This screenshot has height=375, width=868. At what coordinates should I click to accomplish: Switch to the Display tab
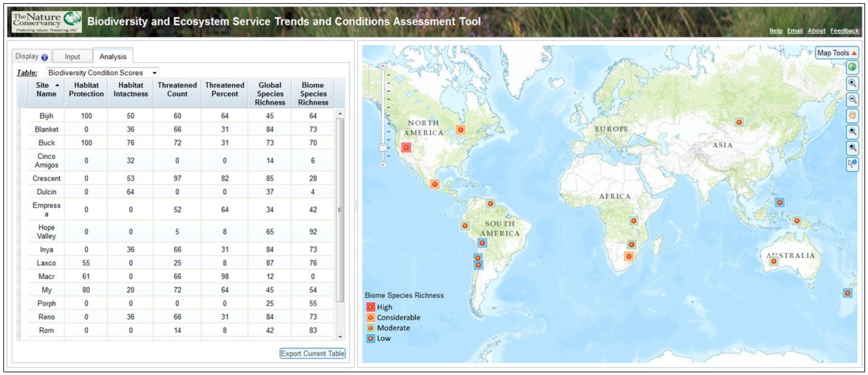point(27,56)
